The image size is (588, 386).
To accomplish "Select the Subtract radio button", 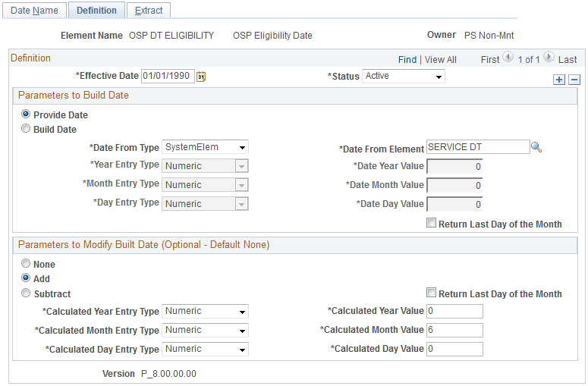I will tap(26, 293).
